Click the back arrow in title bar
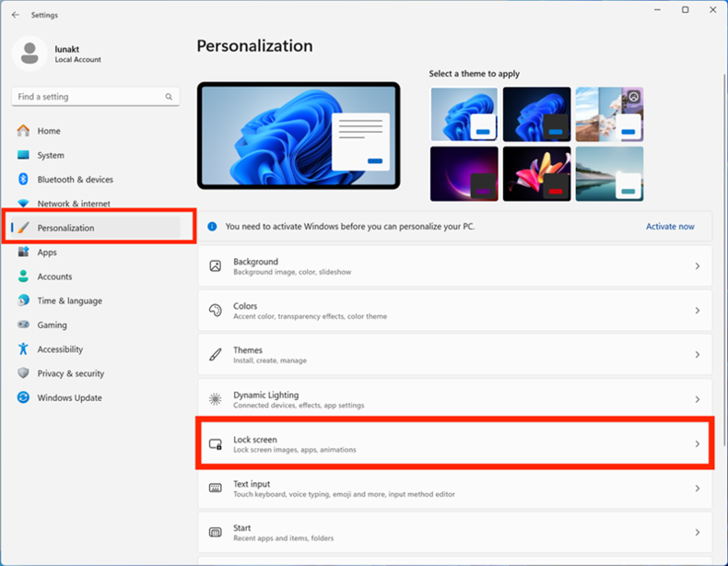Screen dimensions: 728x566 pos(16,15)
